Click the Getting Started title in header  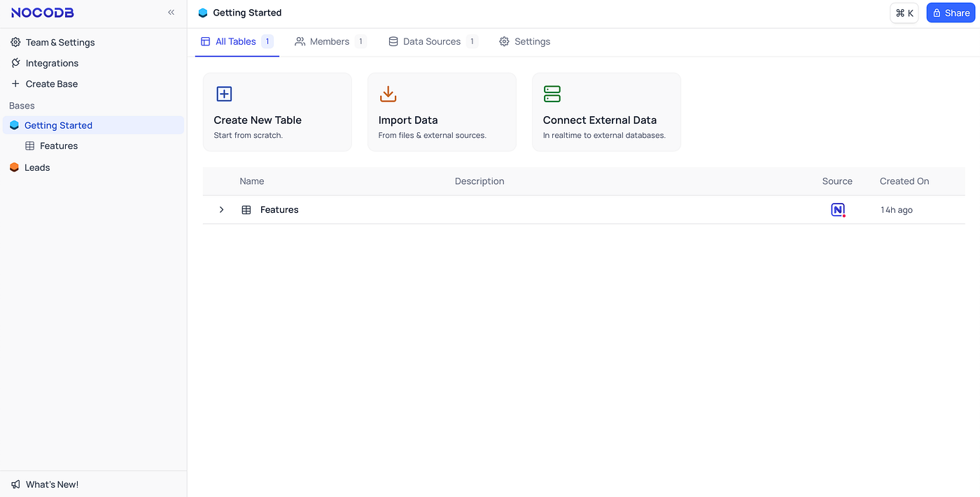[x=247, y=13]
